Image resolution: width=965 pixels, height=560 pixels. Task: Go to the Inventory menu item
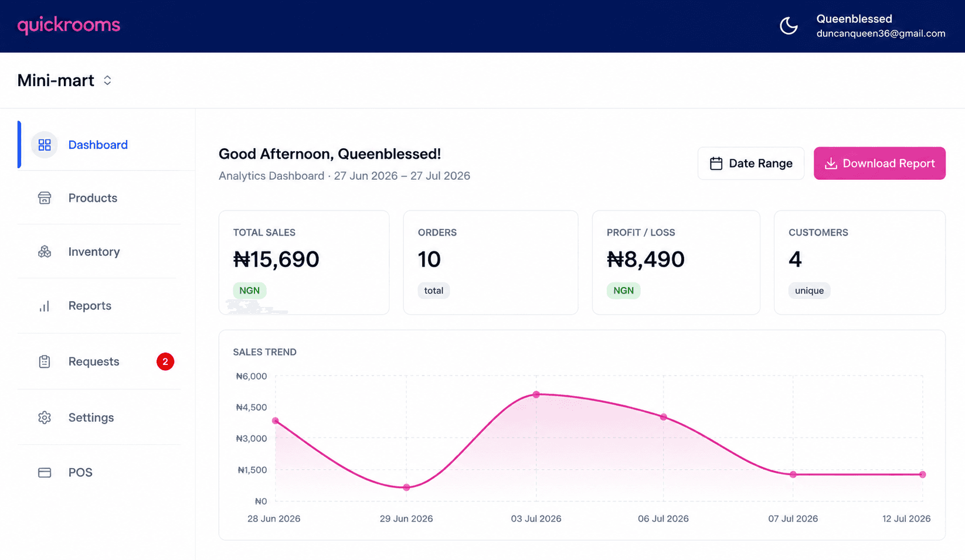coord(100,252)
